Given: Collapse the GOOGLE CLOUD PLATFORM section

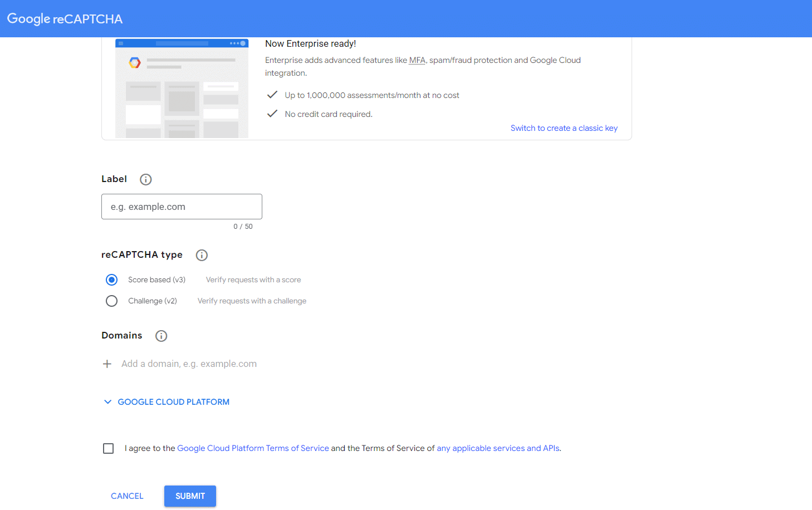Looking at the screenshot, I should click(173, 401).
